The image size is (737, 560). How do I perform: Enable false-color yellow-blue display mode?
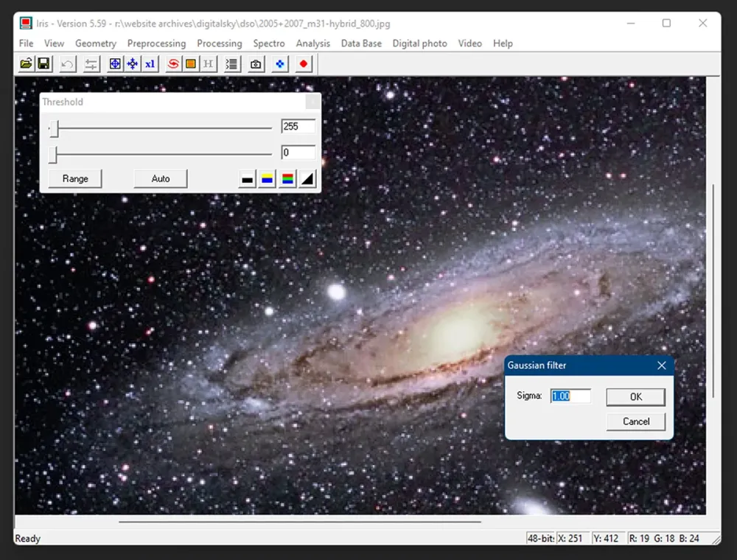(x=266, y=178)
